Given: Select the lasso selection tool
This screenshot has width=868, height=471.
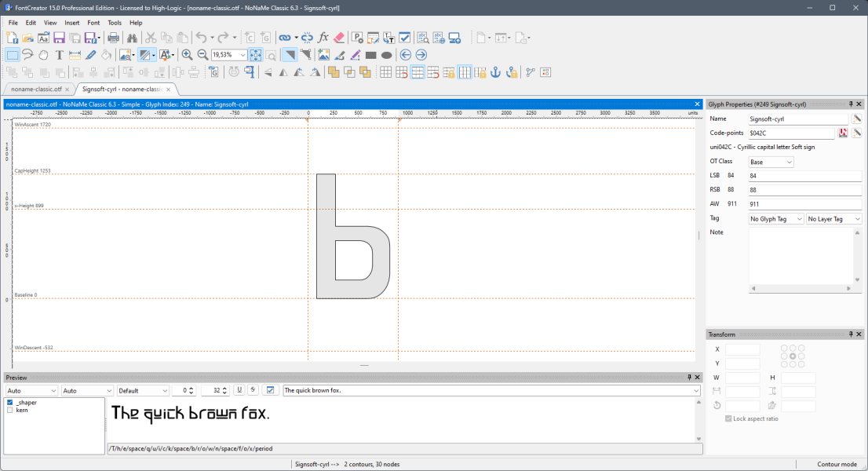Looking at the screenshot, I should (x=27, y=55).
